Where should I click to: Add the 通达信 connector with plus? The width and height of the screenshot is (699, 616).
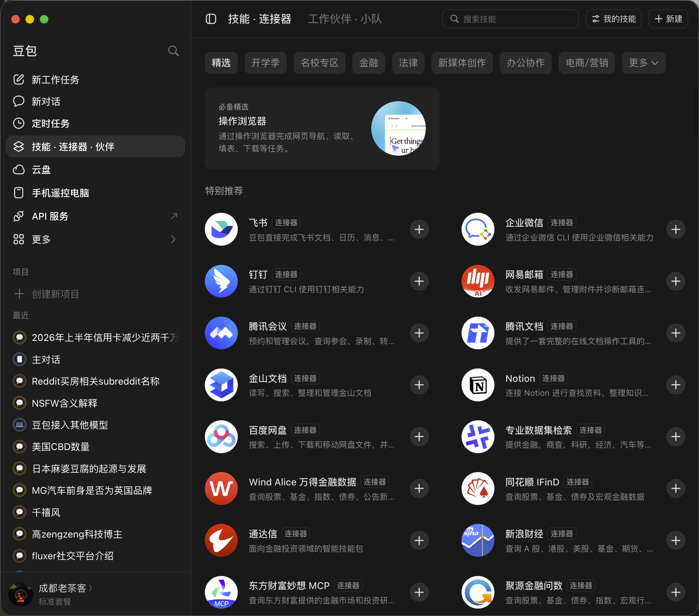tap(419, 541)
